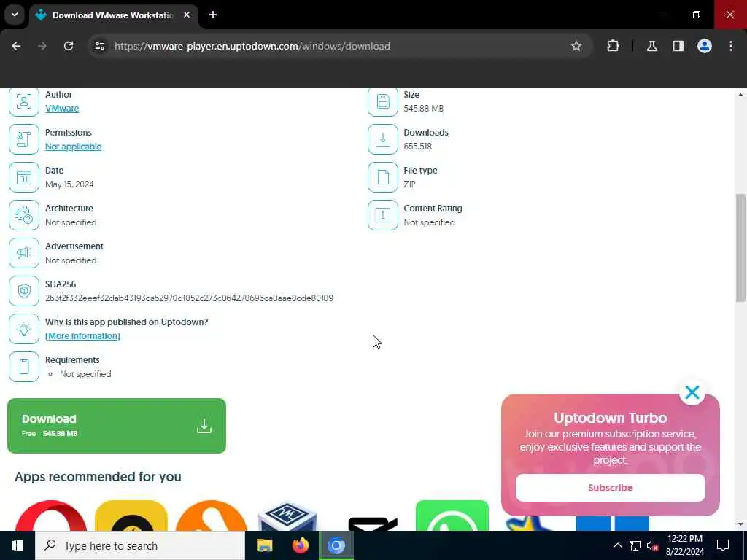Bookmark this page with the star icon
This screenshot has width=747, height=560.
576,46
